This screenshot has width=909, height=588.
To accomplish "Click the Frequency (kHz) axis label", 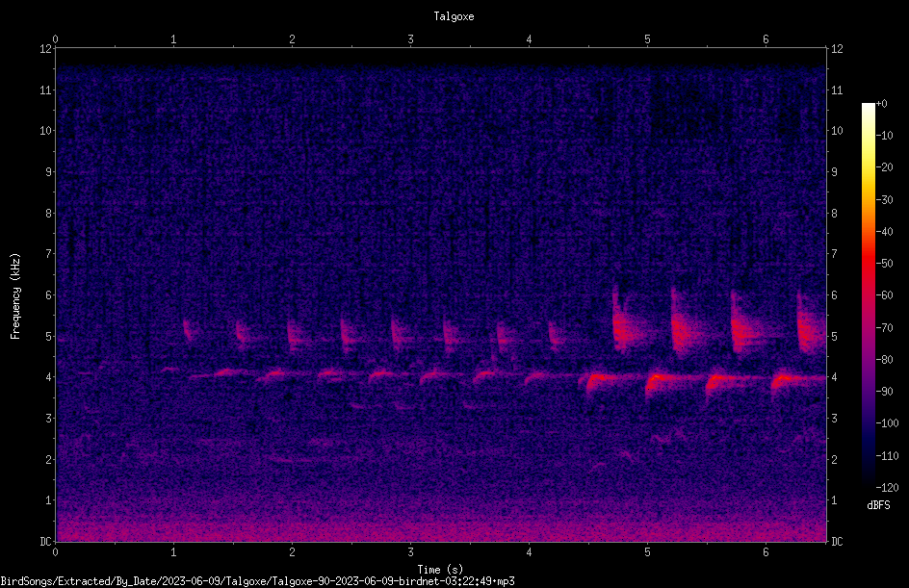I will 15,295.
